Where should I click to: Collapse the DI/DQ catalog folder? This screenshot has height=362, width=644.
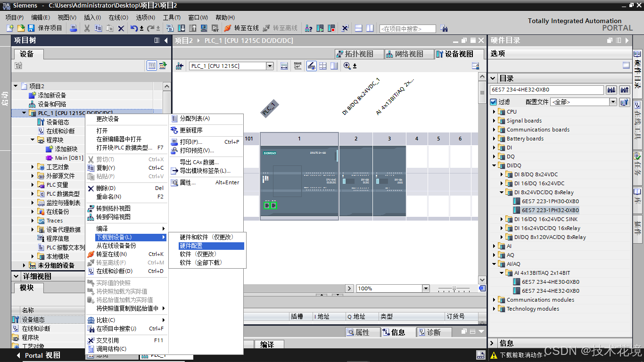click(x=495, y=165)
